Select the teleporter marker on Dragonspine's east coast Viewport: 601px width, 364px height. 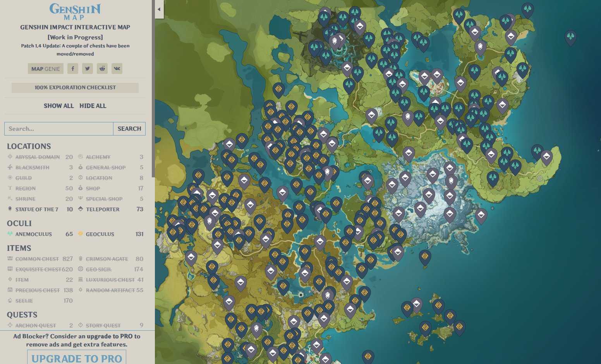481,215
